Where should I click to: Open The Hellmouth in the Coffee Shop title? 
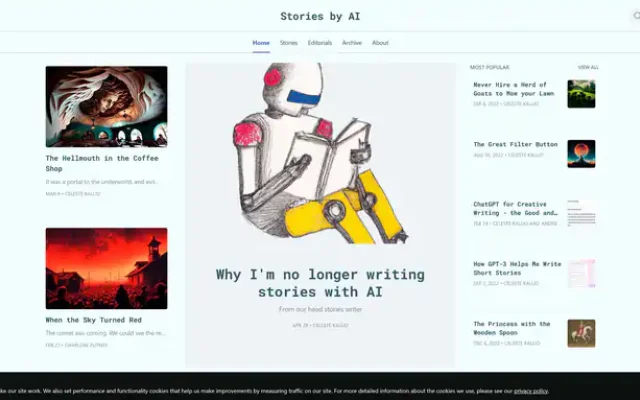(x=102, y=163)
